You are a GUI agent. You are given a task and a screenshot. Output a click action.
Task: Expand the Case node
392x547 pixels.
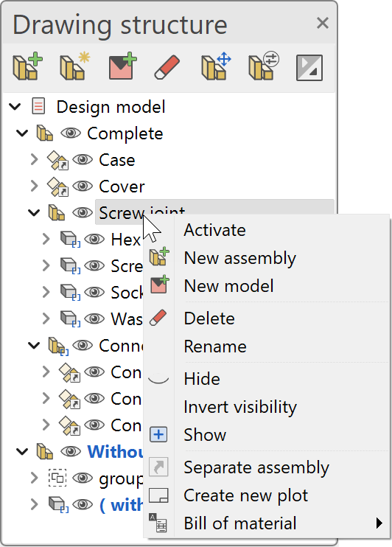34,160
